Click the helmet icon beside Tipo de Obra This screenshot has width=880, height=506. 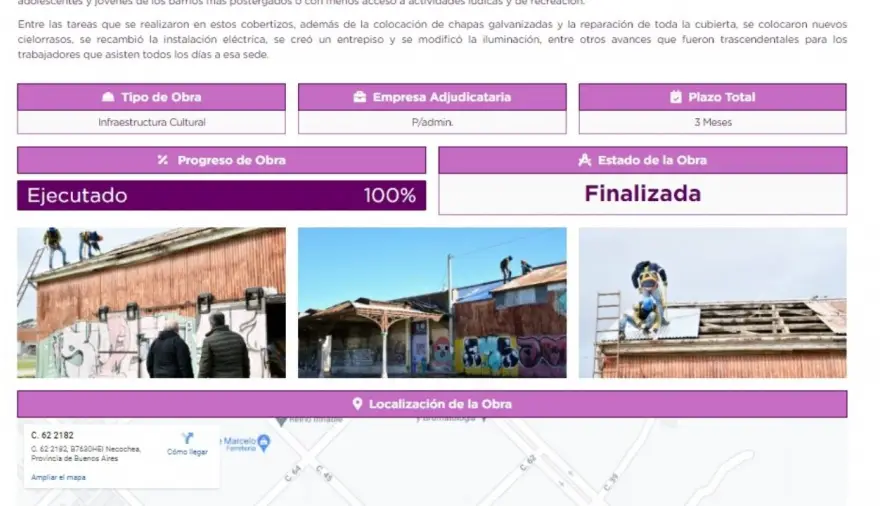point(108,97)
